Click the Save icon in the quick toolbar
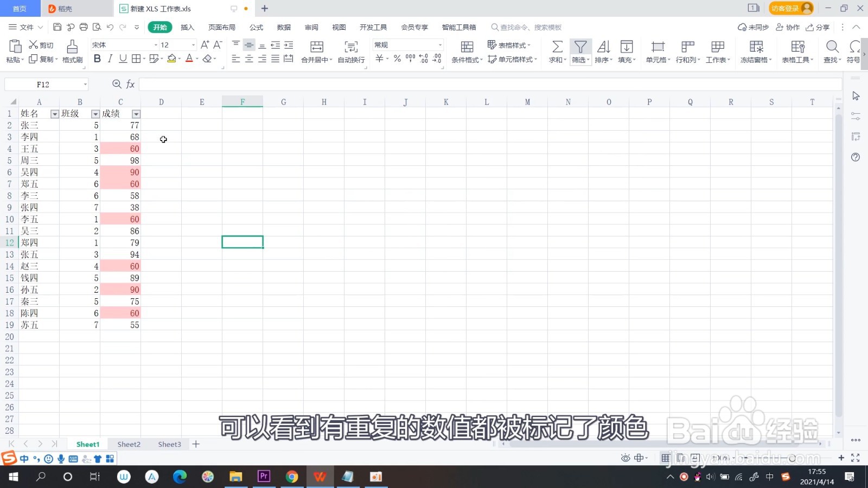 57,27
